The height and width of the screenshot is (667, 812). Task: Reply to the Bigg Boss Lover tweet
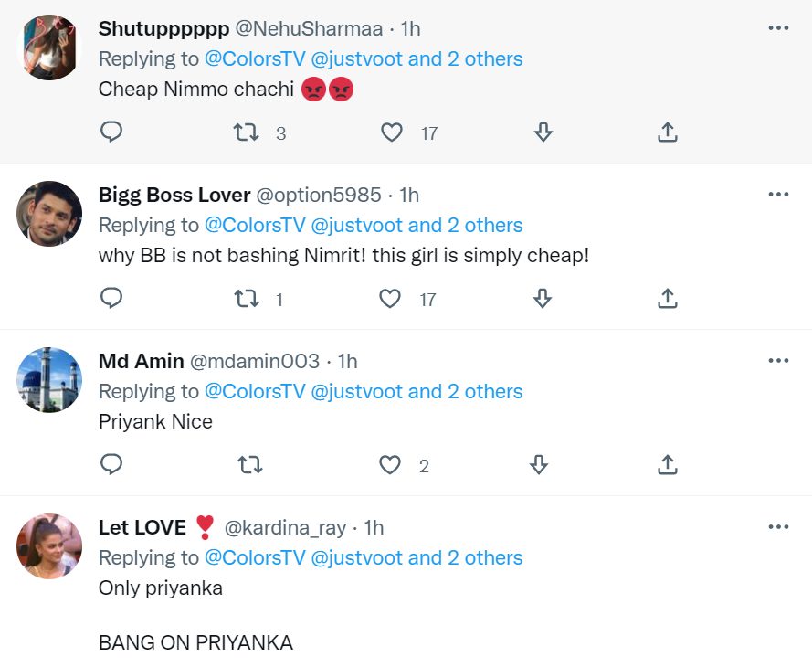[x=111, y=299]
